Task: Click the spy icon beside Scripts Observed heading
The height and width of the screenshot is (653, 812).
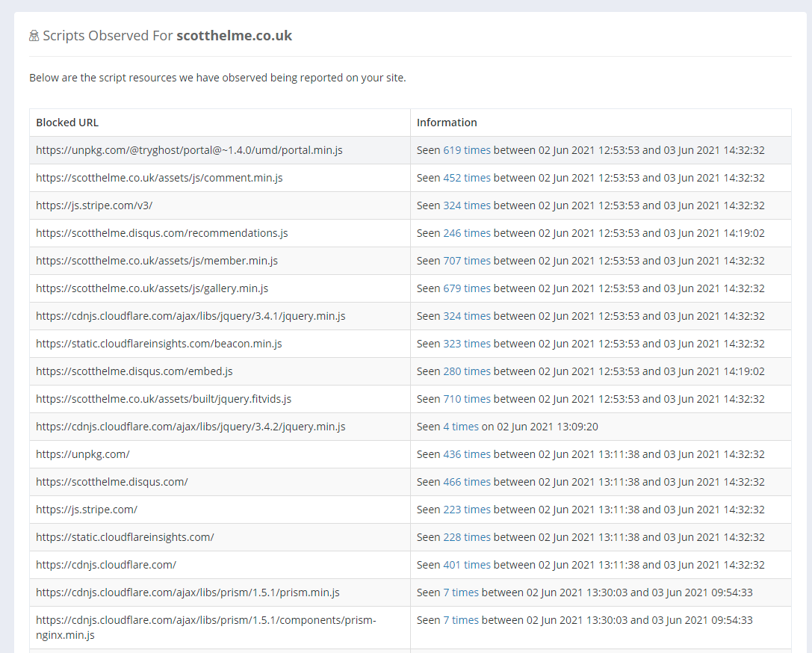Action: coord(34,36)
